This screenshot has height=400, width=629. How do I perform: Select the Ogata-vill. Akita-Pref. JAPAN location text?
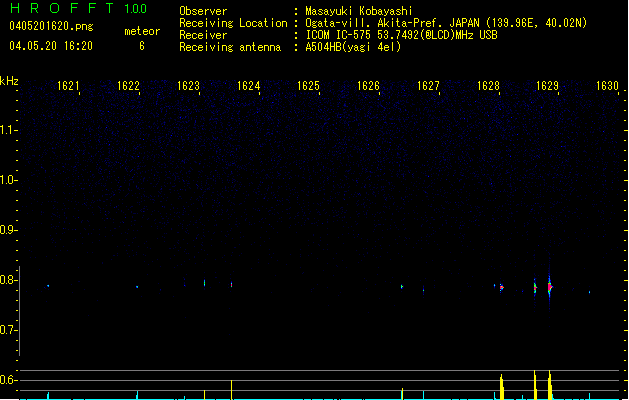point(446,23)
